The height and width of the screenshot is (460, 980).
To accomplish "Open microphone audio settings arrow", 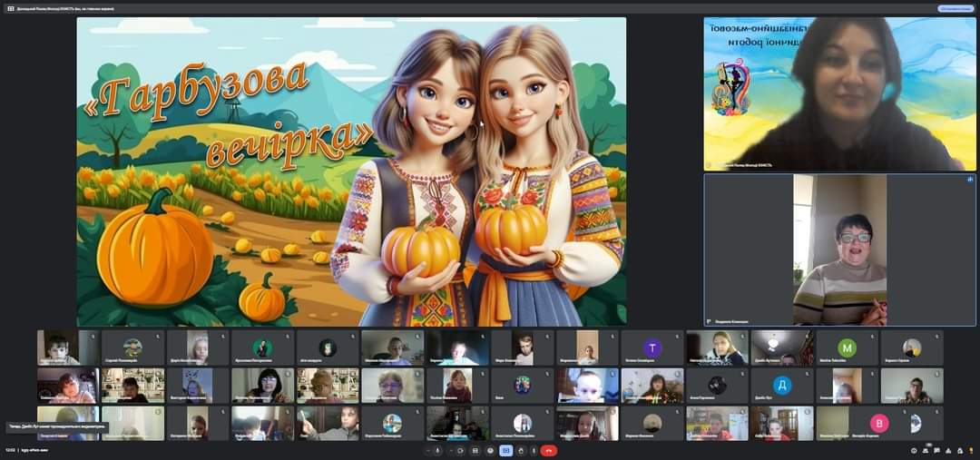I will pyautogui.click(x=428, y=451).
